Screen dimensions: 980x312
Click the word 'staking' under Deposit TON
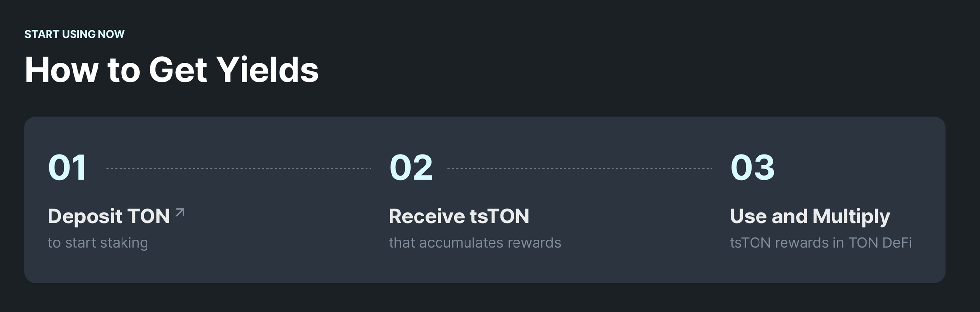point(124,243)
